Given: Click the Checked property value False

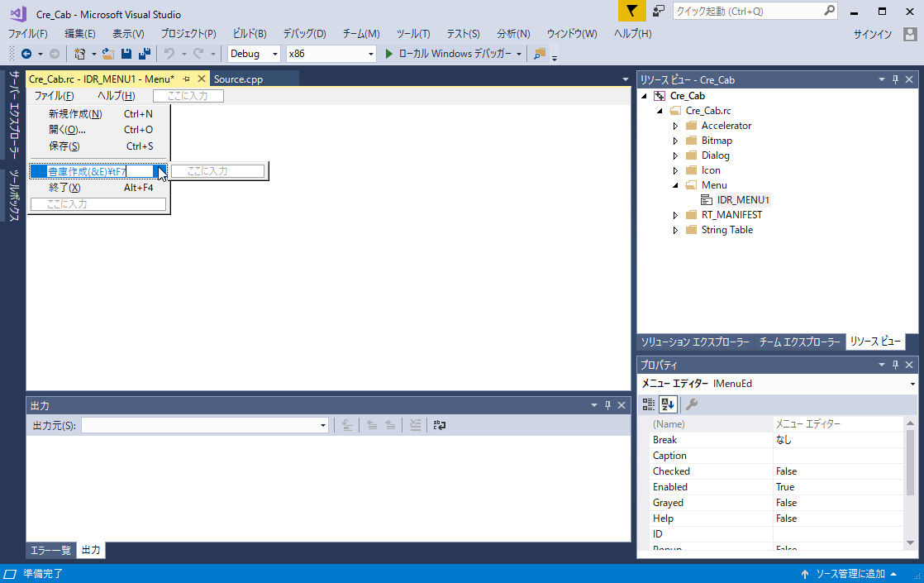Looking at the screenshot, I should [x=837, y=471].
